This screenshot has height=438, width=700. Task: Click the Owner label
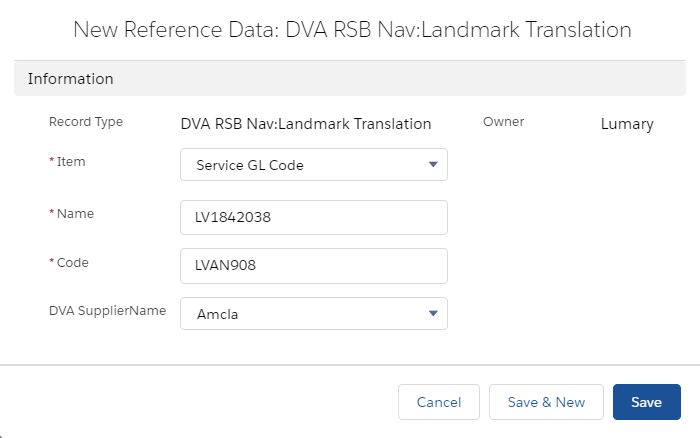tap(504, 122)
